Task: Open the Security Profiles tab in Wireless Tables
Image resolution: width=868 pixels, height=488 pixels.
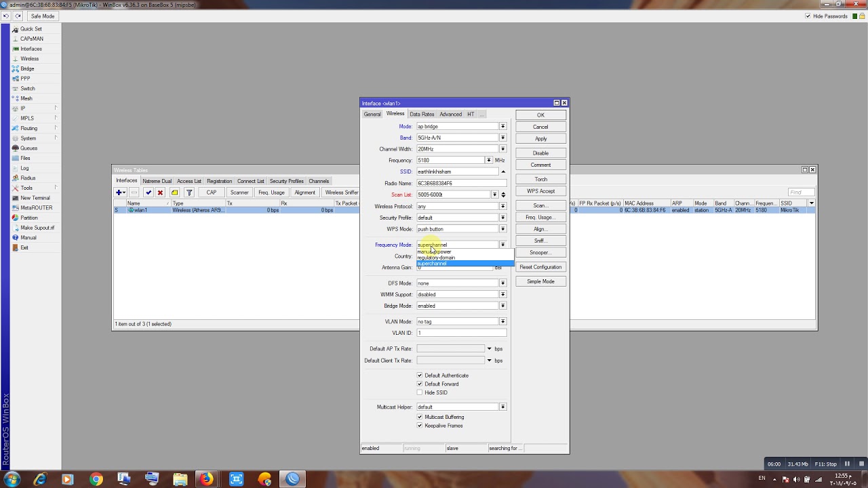Action: pyautogui.click(x=287, y=182)
